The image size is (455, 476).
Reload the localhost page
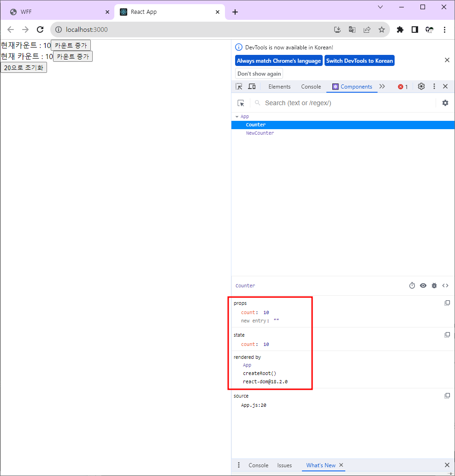click(40, 30)
